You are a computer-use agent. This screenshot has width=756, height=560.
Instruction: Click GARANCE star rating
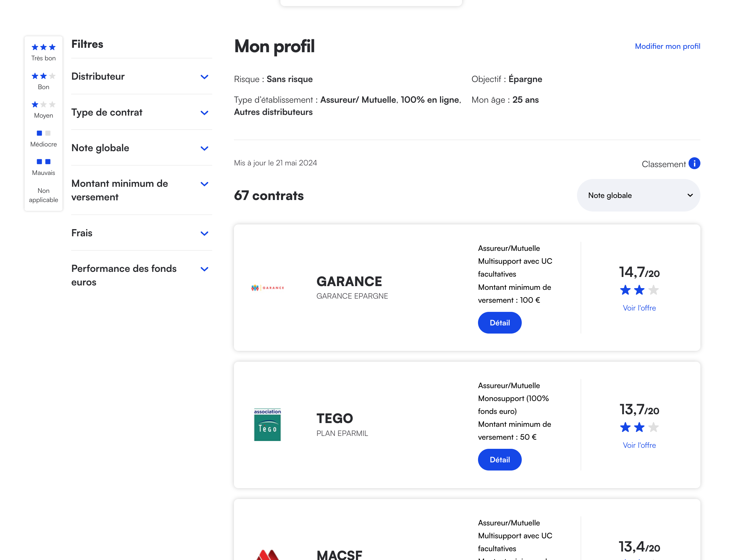click(639, 290)
